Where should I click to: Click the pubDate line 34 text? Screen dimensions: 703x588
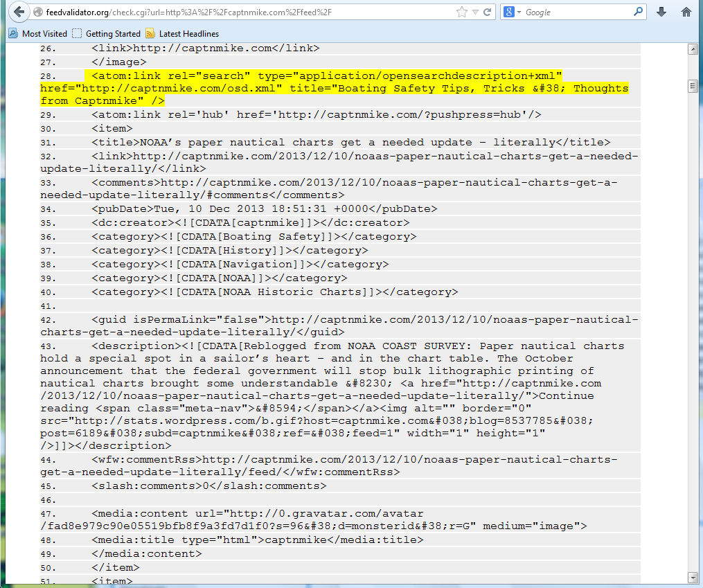point(264,209)
